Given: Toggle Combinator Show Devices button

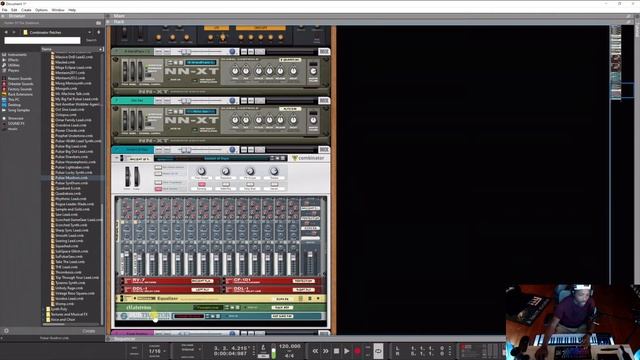Looking at the screenshot, I should (x=158, y=189).
